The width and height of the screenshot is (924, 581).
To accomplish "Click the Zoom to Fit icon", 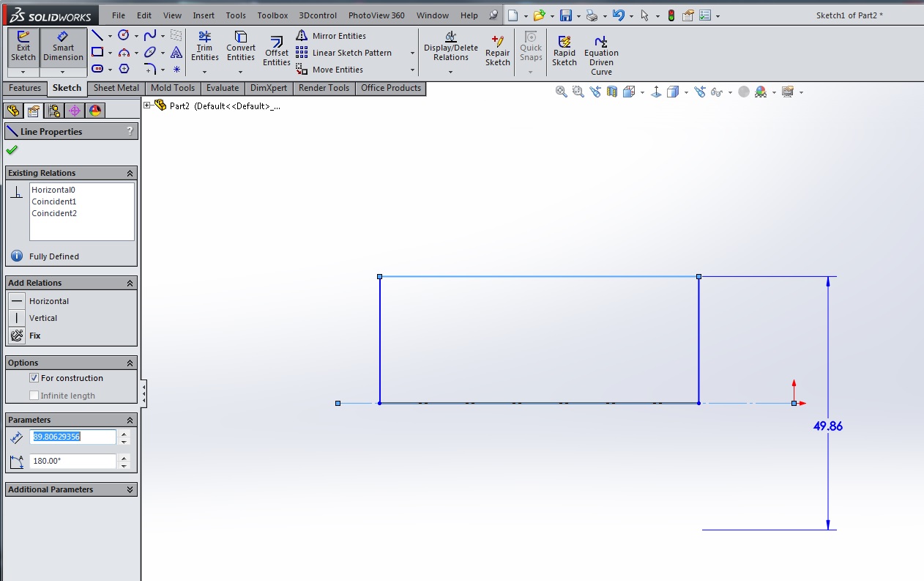I will pos(561,92).
